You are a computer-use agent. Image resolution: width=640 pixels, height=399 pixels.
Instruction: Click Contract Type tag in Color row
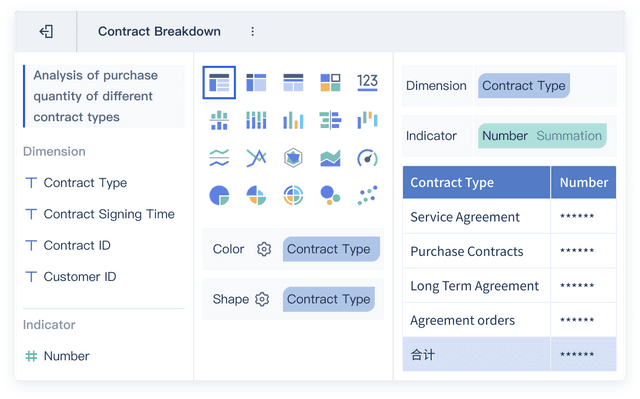(331, 249)
